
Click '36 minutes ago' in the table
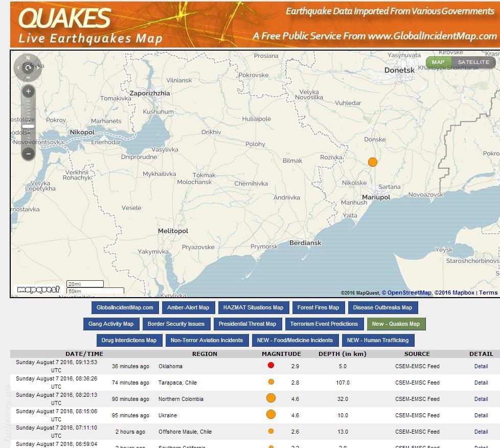click(x=130, y=366)
